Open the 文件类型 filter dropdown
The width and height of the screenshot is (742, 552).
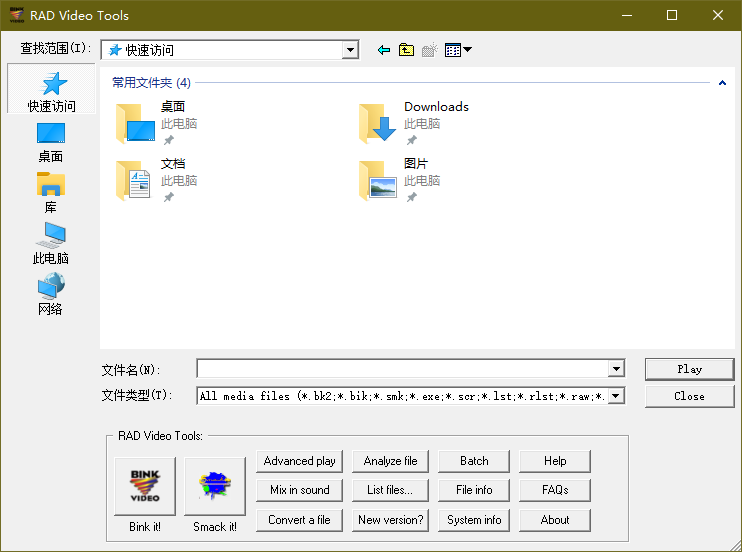click(x=616, y=396)
